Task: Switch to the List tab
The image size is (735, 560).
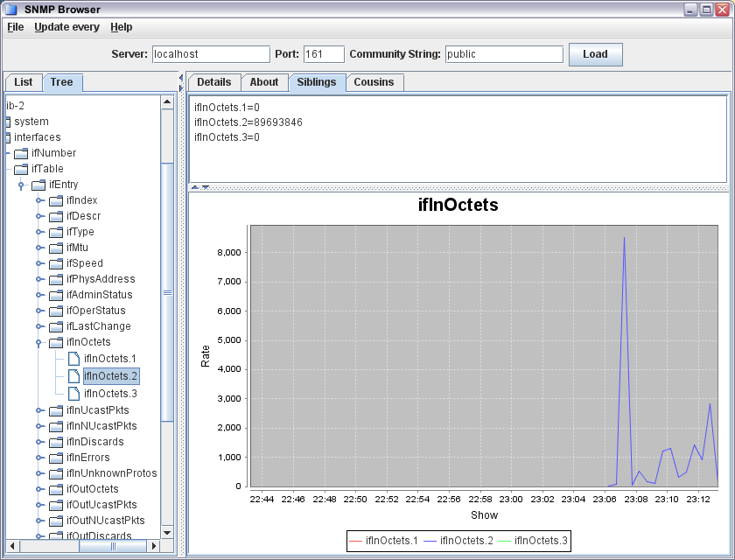Action: pyautogui.click(x=24, y=82)
